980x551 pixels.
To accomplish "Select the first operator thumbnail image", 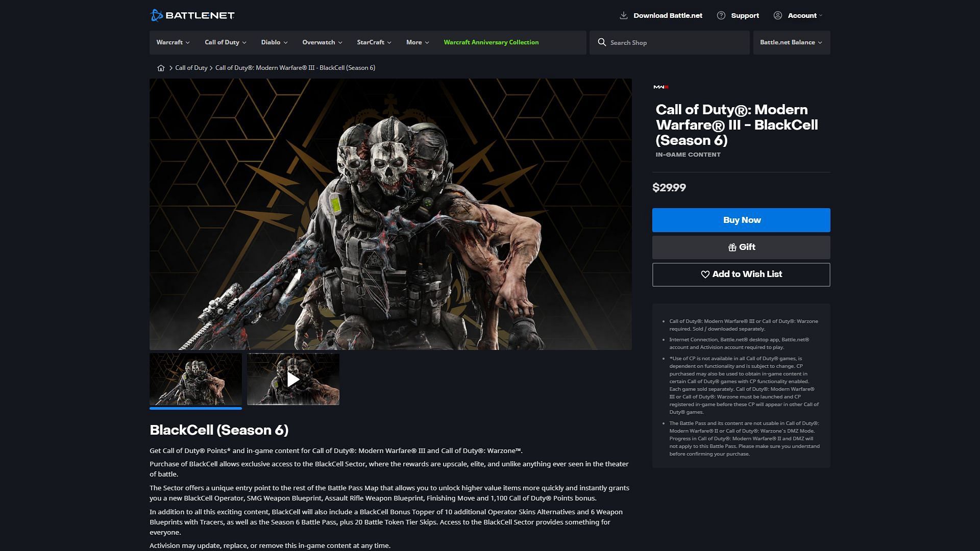I will (196, 378).
